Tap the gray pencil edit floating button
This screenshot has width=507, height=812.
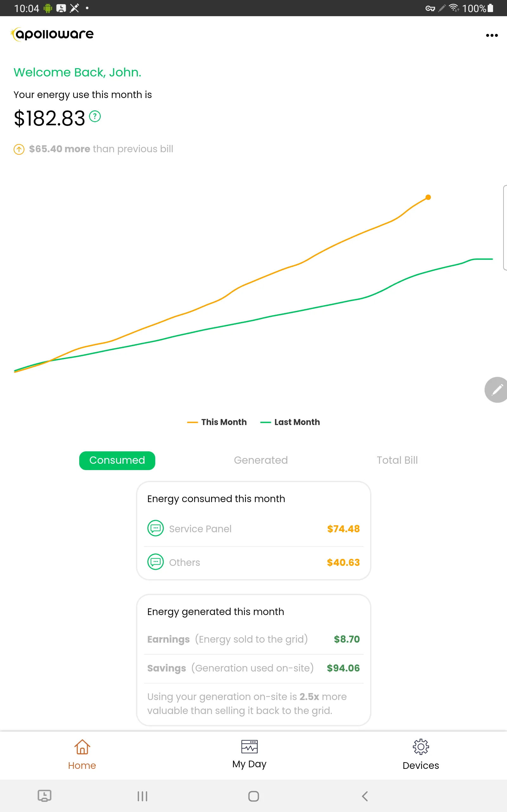(496, 390)
